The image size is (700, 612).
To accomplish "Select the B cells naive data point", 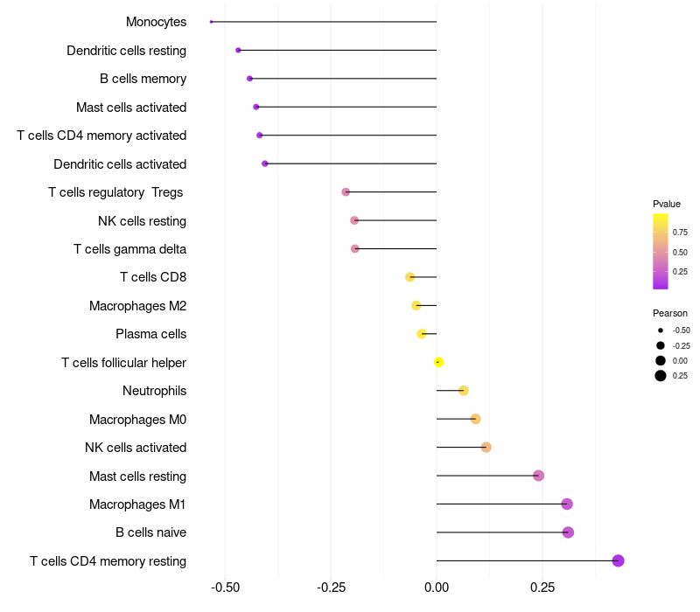I will 568,532.
